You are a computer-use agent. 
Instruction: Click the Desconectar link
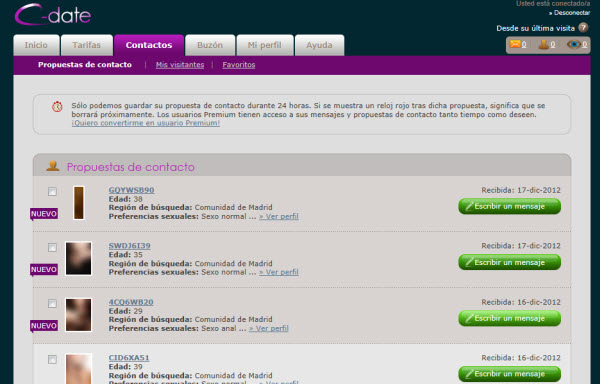[x=569, y=13]
